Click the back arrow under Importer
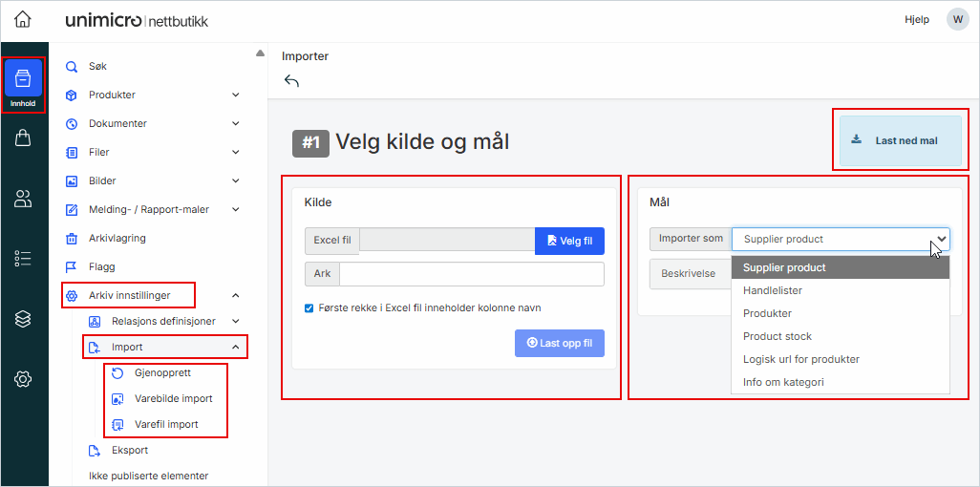980x487 pixels. pyautogui.click(x=292, y=81)
